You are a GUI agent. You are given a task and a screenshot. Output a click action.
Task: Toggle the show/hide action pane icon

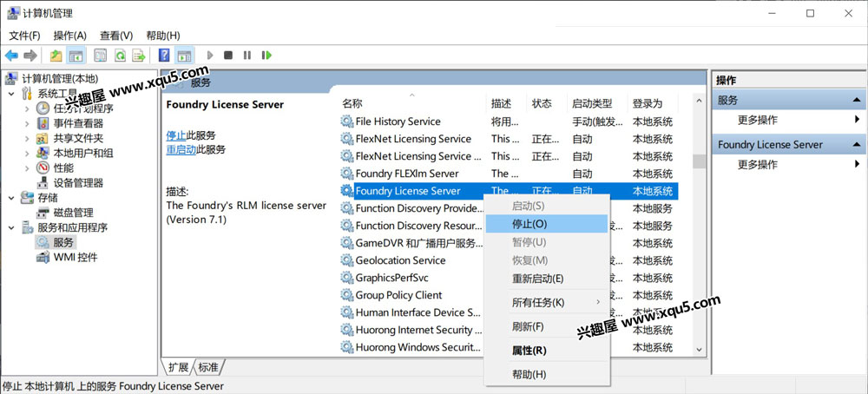click(x=184, y=56)
